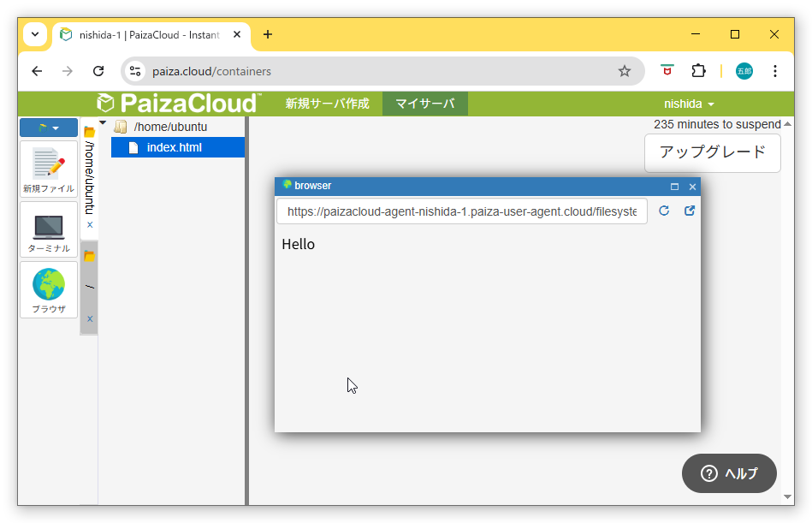
Task: Close the nishida-1 PaizaCloud tab
Action: click(237, 35)
